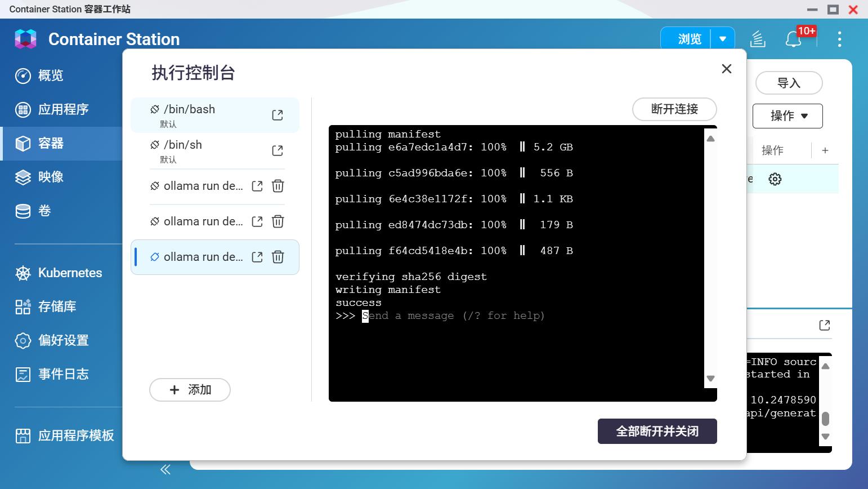Open the three-dot more options menu

tap(839, 39)
